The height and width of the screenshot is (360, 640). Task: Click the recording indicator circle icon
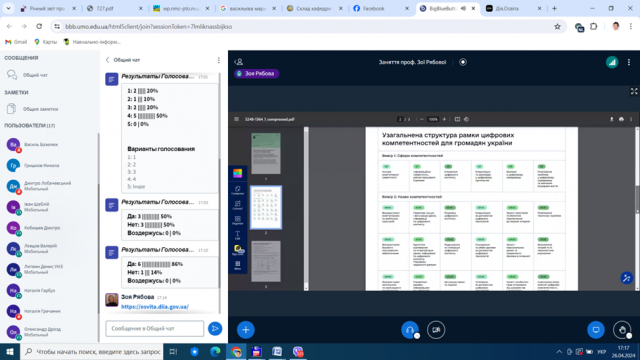463,62
